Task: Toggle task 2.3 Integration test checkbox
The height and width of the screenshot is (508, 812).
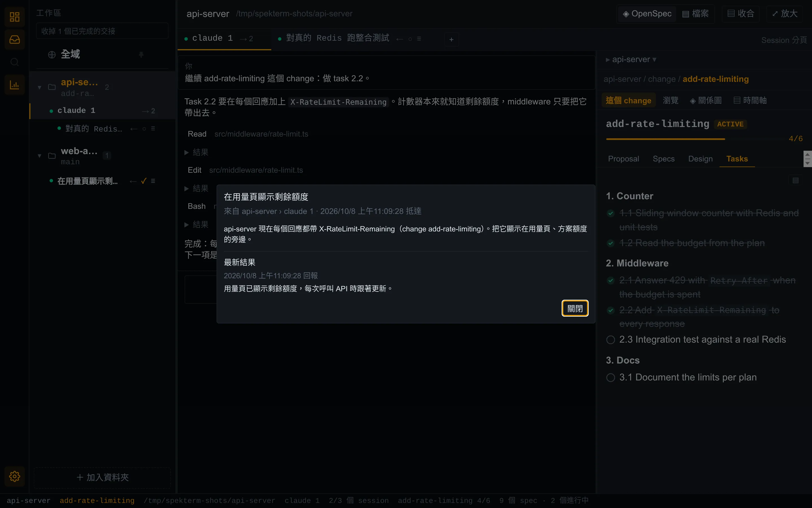Action: click(611, 340)
